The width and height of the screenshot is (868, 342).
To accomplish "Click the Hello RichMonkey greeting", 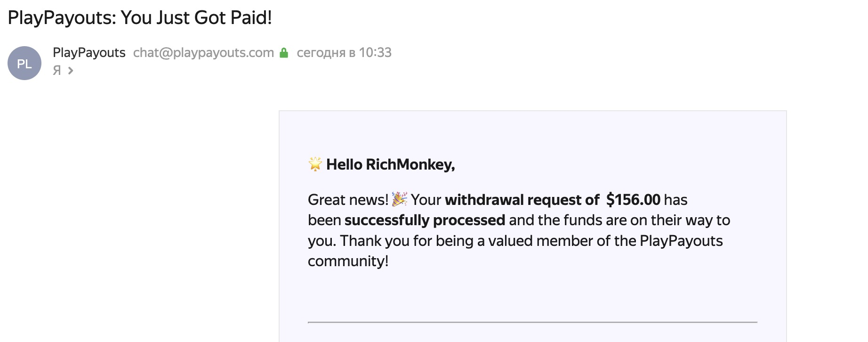I will [390, 164].
